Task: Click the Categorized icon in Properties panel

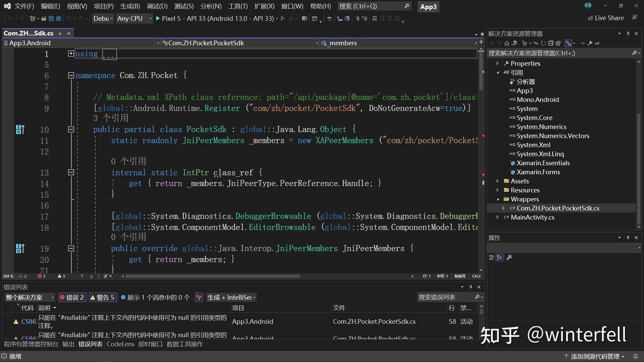Action: [491, 257]
